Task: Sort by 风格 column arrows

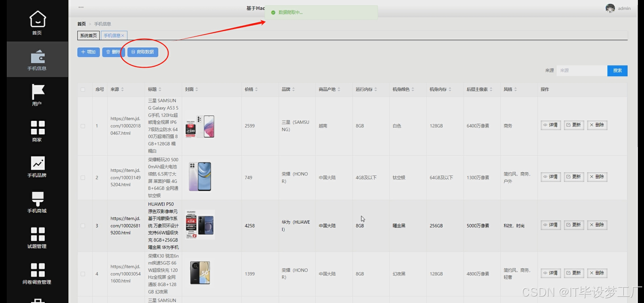Action: (516, 89)
